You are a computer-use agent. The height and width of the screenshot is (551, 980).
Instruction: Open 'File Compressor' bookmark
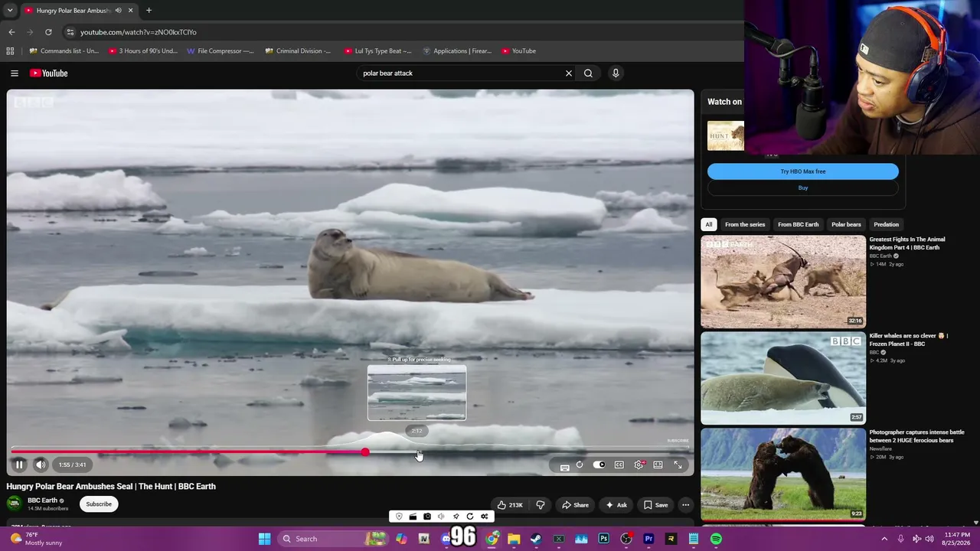(x=220, y=51)
